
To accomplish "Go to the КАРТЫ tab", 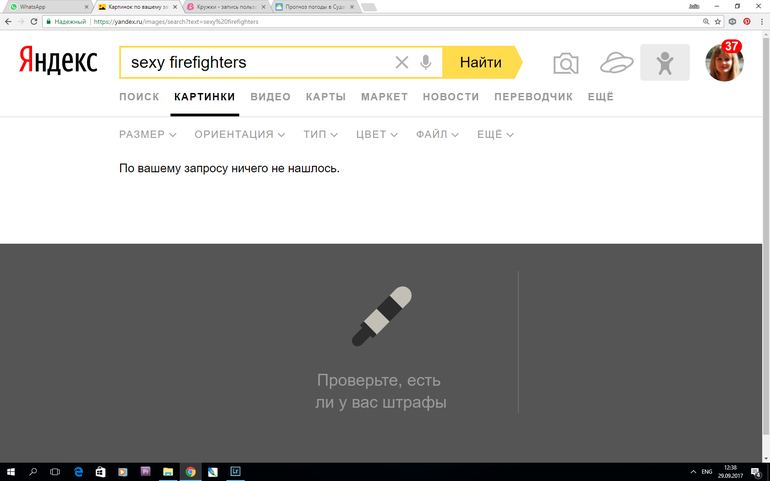I will click(326, 97).
